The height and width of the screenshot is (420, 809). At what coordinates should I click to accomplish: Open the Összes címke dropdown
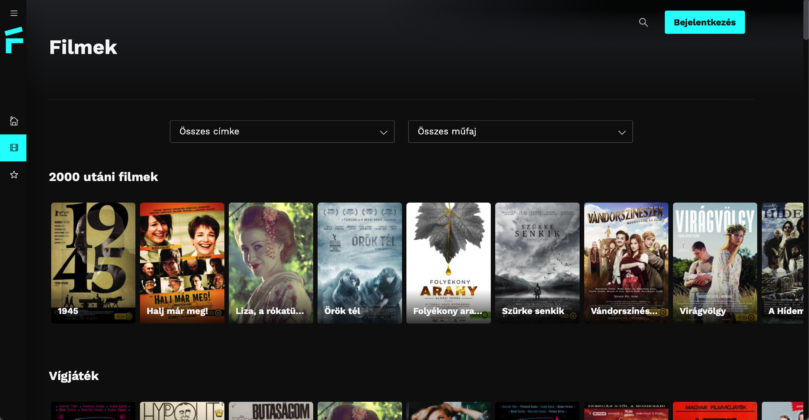tap(282, 132)
